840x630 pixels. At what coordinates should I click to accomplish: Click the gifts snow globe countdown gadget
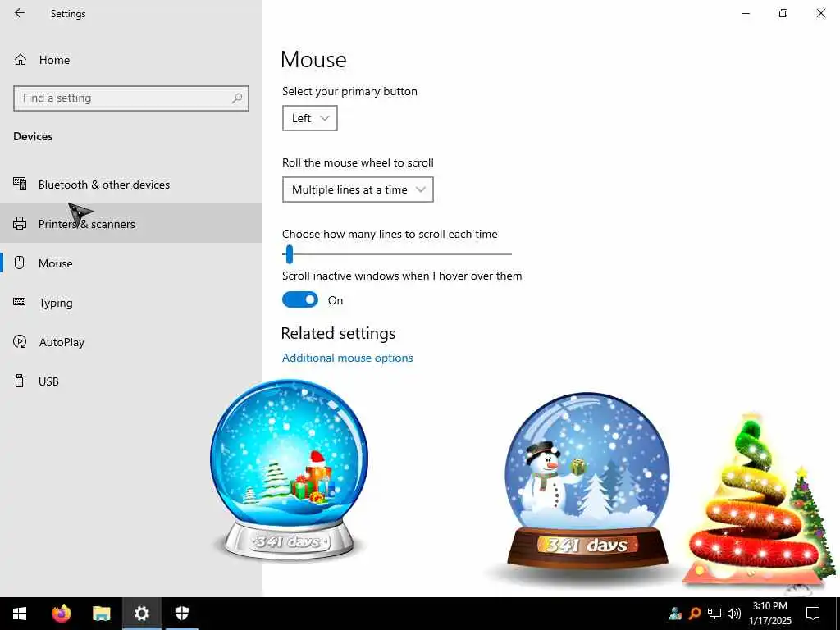(x=290, y=469)
